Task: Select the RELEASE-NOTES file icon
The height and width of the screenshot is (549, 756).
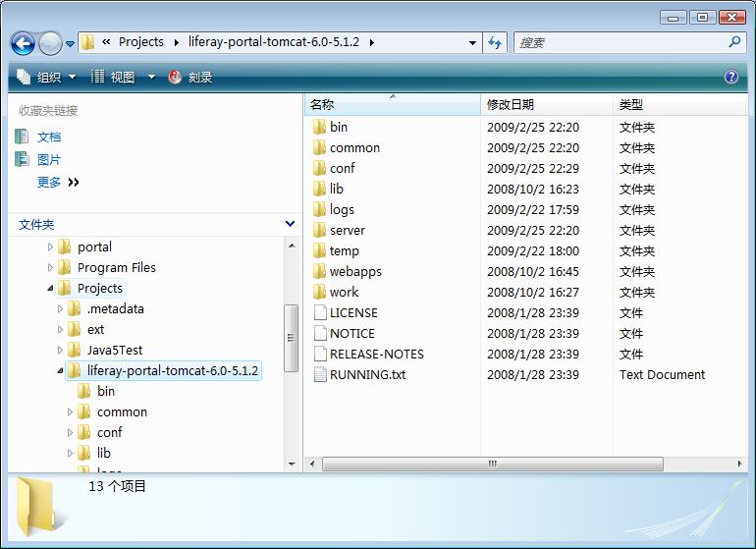Action: tap(320, 355)
